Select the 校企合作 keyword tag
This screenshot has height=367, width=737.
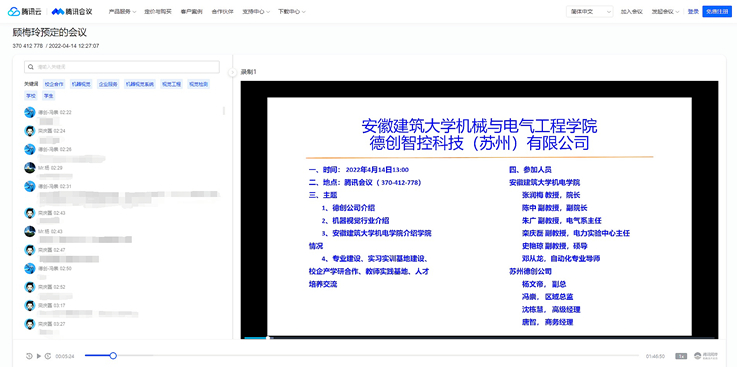coord(54,84)
